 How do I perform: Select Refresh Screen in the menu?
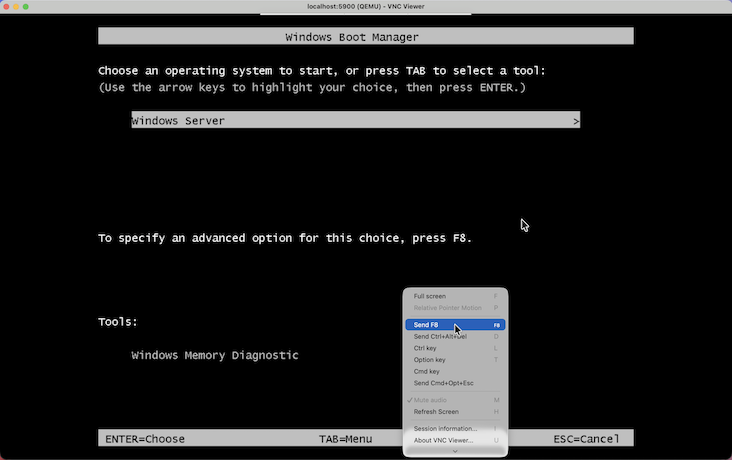[437, 411]
